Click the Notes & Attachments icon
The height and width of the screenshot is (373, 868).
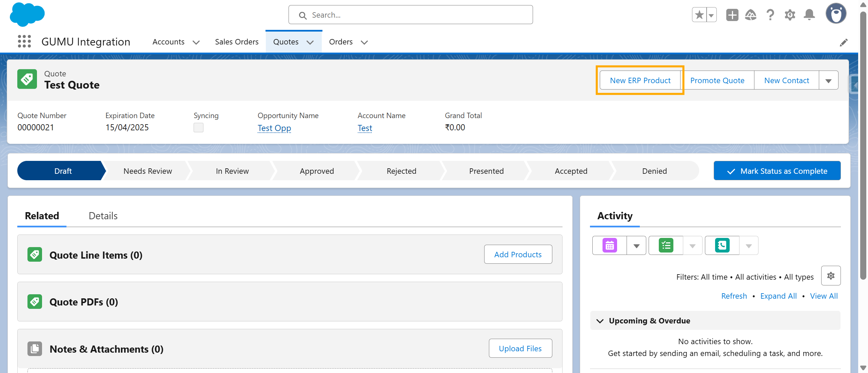pos(35,349)
